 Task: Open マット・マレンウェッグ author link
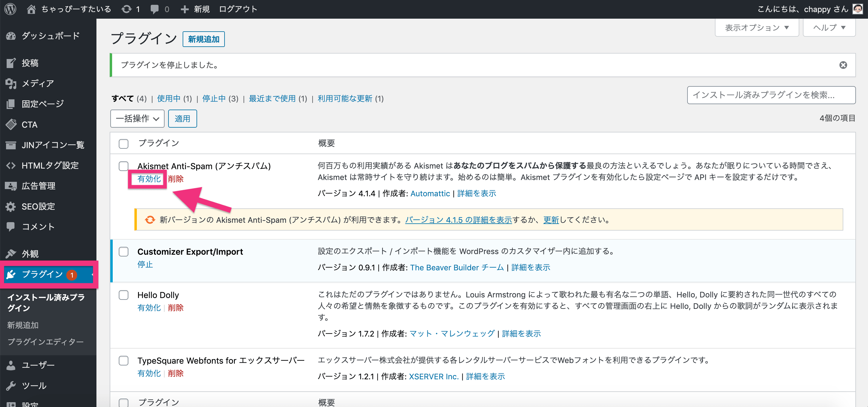click(452, 334)
